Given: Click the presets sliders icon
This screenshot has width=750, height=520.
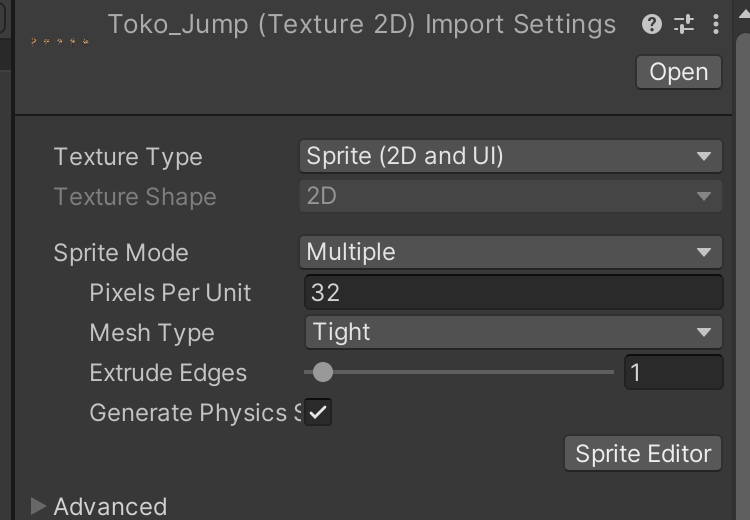Looking at the screenshot, I should 684,24.
